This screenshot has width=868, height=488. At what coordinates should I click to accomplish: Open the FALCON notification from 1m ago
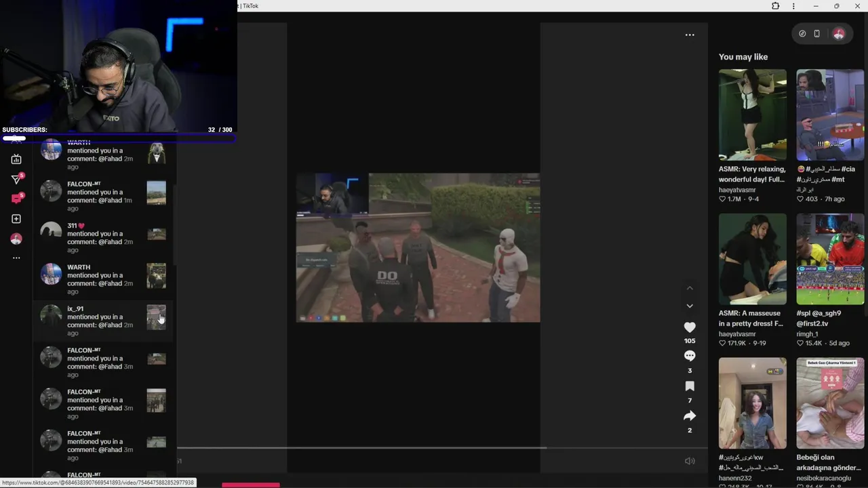(x=103, y=197)
